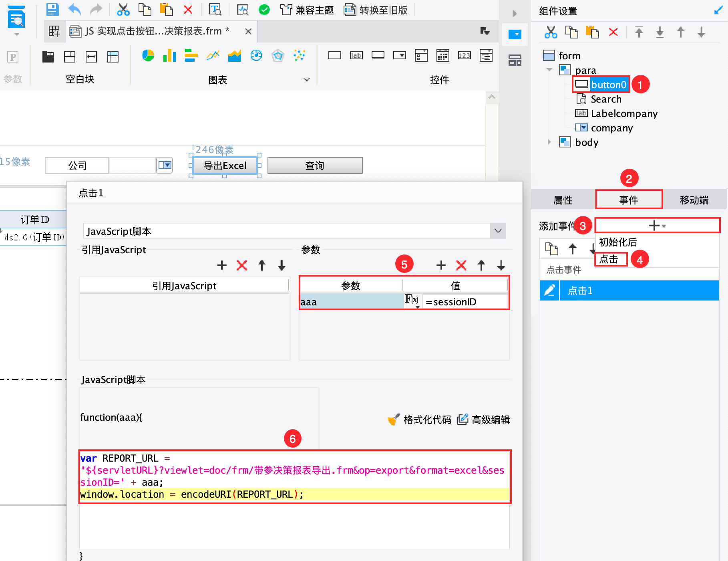Screen dimensions: 728x561
Task: Add a referenced JavaScript with plus
Action: pyautogui.click(x=222, y=265)
